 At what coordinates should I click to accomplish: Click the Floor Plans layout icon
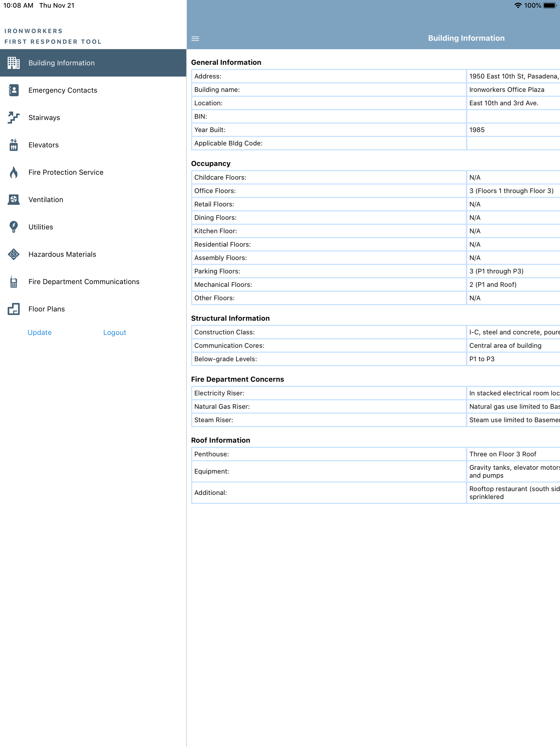click(13, 309)
